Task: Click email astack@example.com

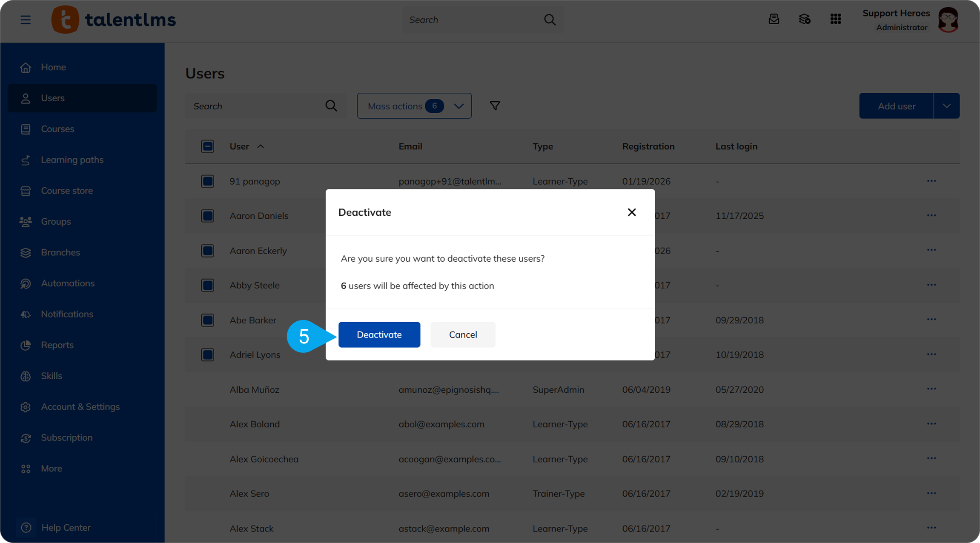Action: pos(444,529)
